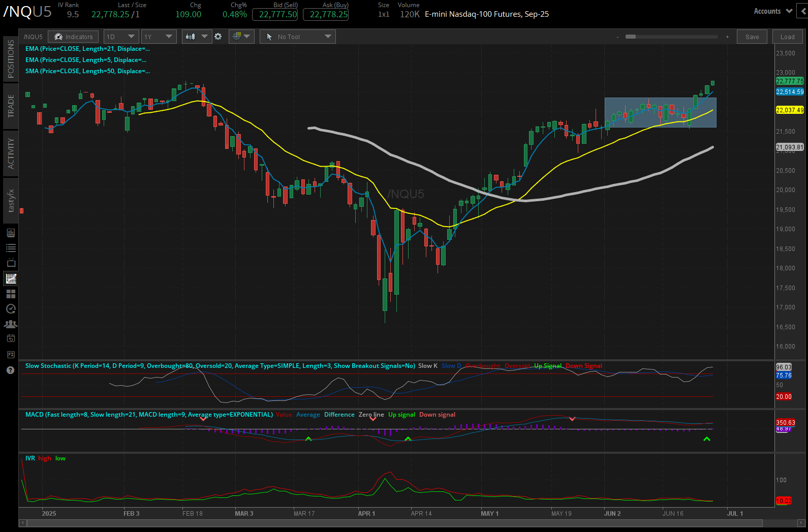This screenshot has height=532, width=808.
Task: Click the Load chart button
Action: 788,37
